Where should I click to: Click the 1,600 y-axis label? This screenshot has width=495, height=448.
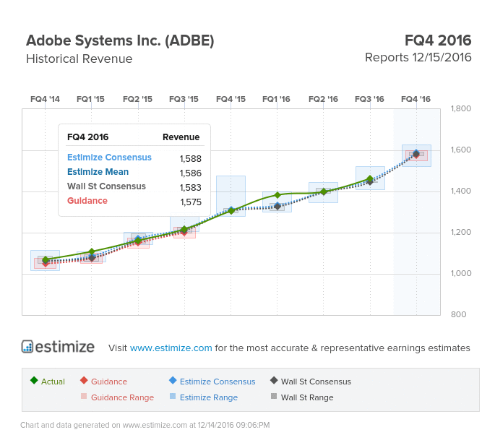pyautogui.click(x=460, y=150)
